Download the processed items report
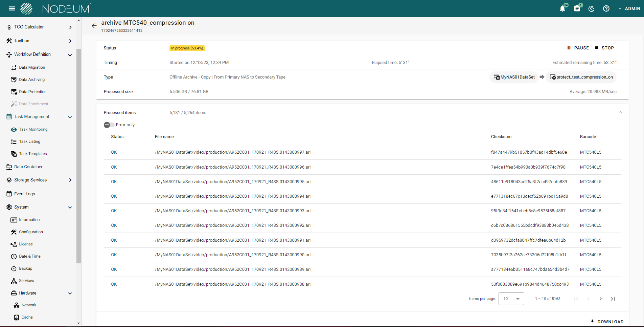The width and height of the screenshot is (644, 327). (607, 322)
